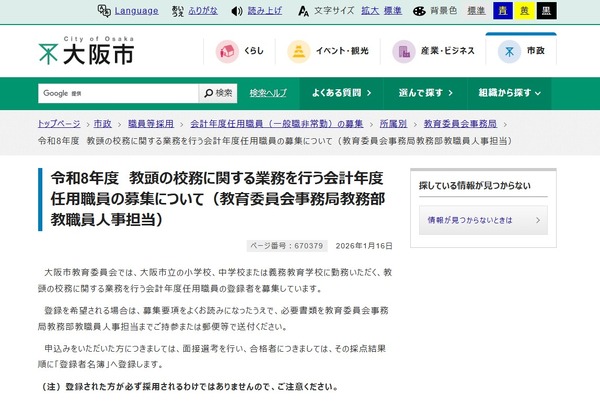
Task: Click the Language globe icon
Action: pyautogui.click(x=104, y=11)
